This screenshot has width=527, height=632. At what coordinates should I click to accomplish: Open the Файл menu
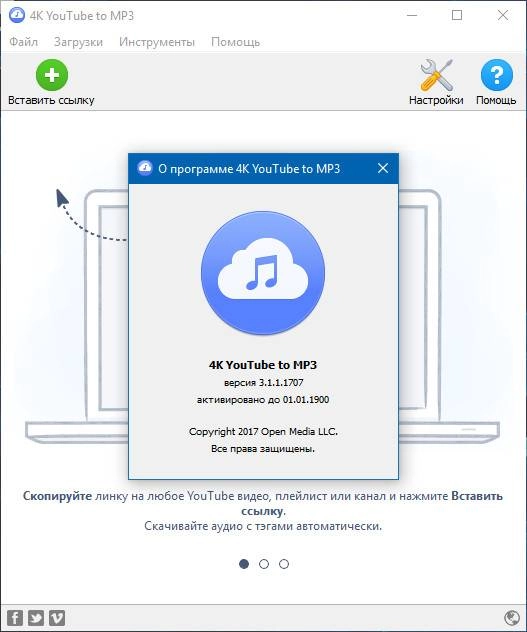[x=24, y=42]
